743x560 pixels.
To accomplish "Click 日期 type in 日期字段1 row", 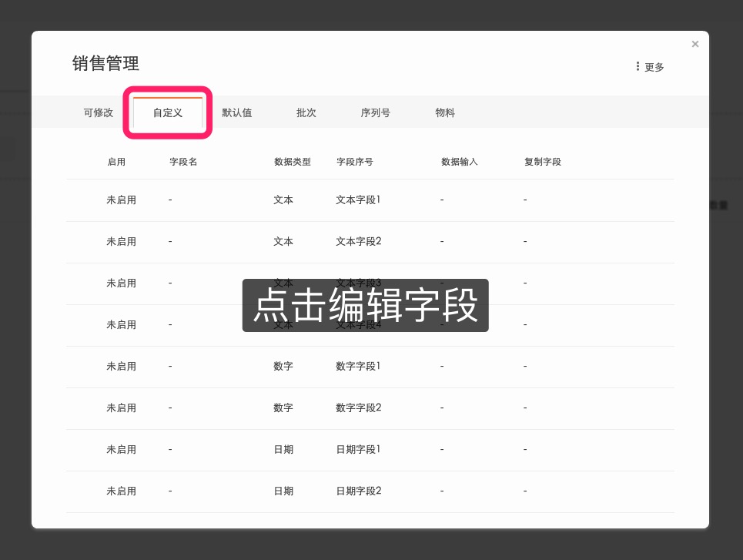I will (x=283, y=450).
